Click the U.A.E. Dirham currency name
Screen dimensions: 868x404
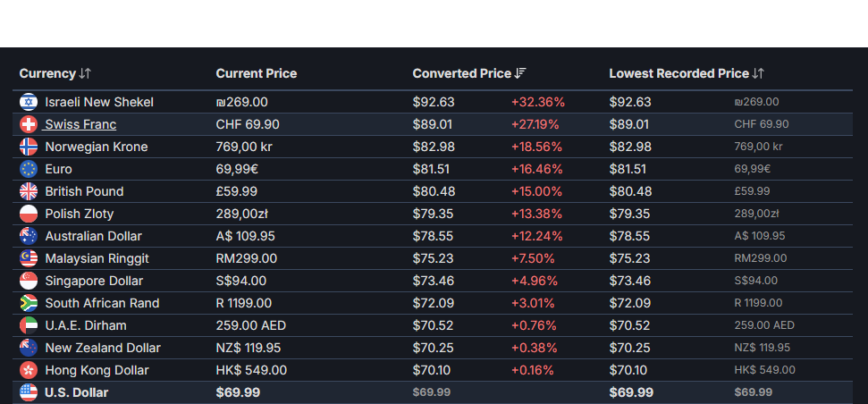click(x=86, y=325)
